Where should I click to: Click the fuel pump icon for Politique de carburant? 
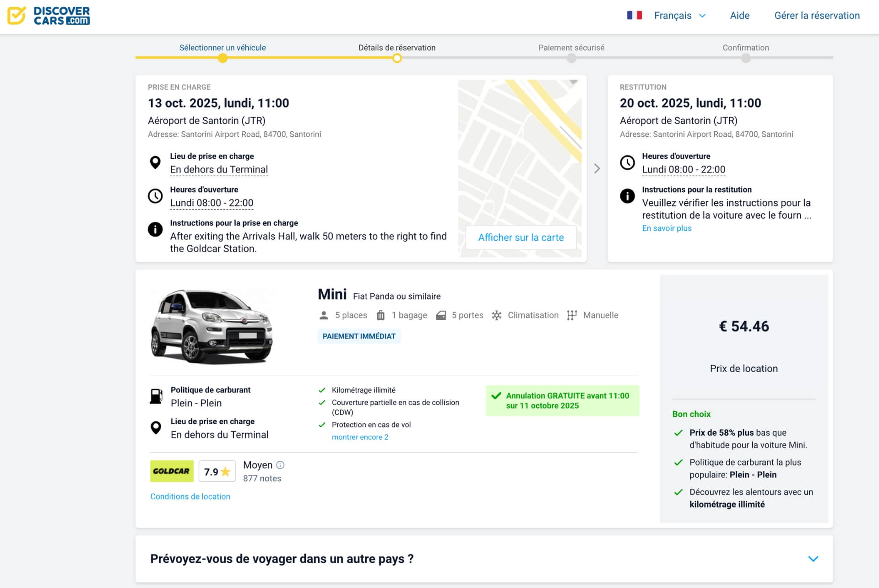point(156,396)
